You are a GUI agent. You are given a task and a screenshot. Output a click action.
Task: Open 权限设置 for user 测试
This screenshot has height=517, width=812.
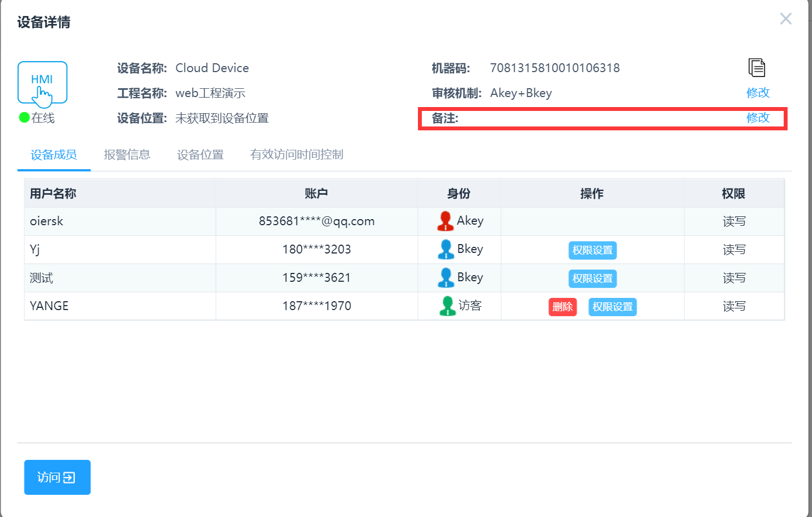pos(593,278)
